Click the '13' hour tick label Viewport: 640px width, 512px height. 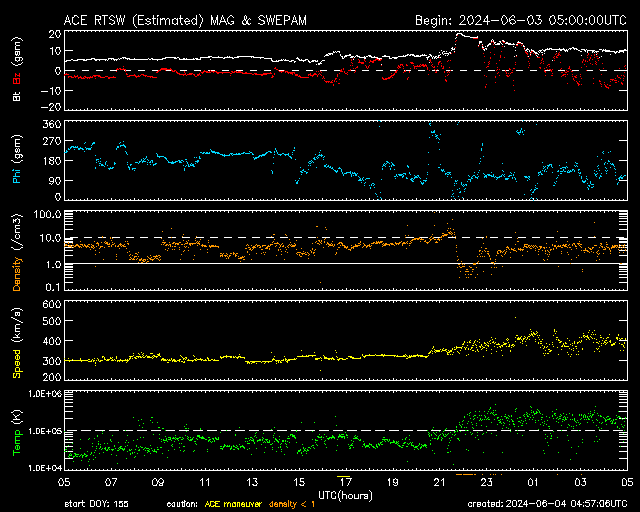coord(252,482)
